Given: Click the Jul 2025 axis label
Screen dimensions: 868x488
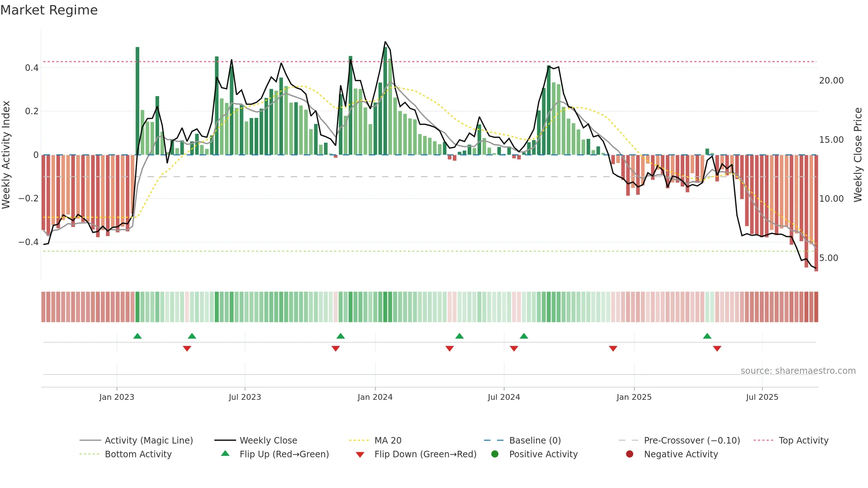Looking at the screenshot, I should coord(762,397).
